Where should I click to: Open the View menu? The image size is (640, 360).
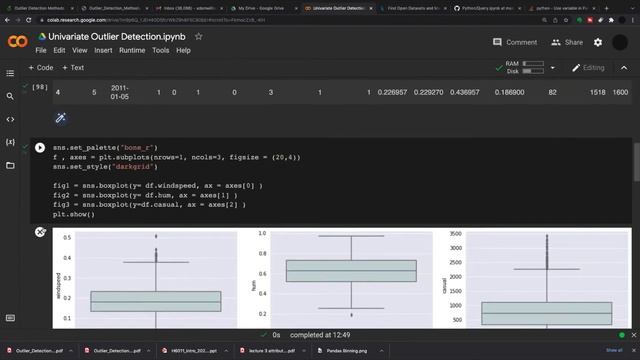pyautogui.click(x=80, y=50)
